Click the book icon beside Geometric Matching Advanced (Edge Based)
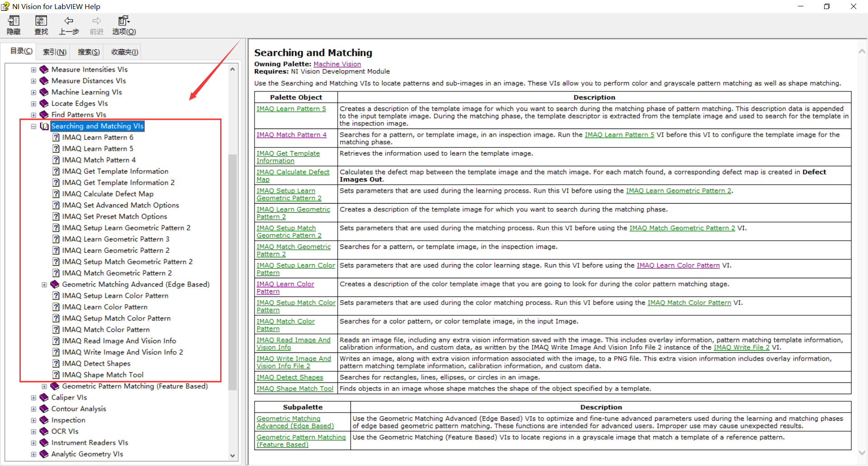868x466 pixels. [55, 285]
